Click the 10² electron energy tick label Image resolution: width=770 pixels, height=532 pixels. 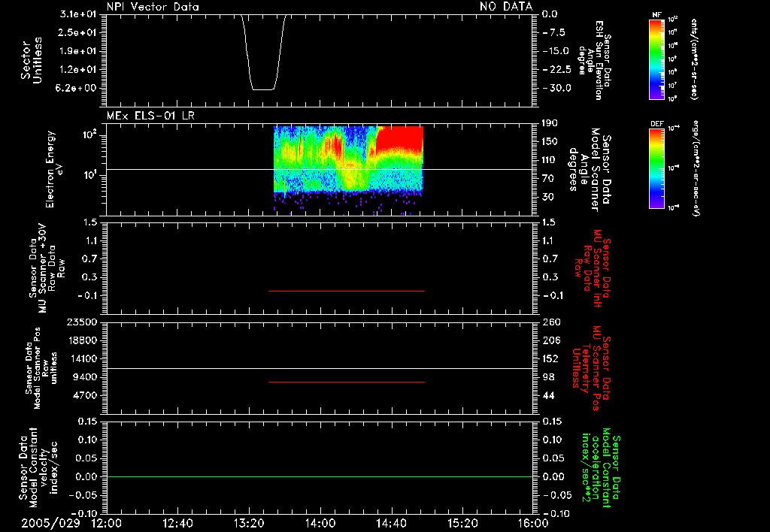tap(89, 135)
